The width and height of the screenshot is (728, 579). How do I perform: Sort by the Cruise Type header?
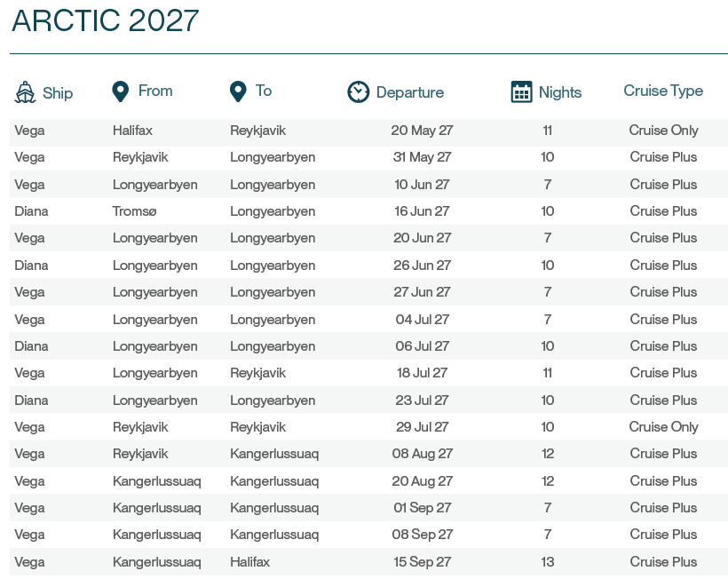point(663,91)
